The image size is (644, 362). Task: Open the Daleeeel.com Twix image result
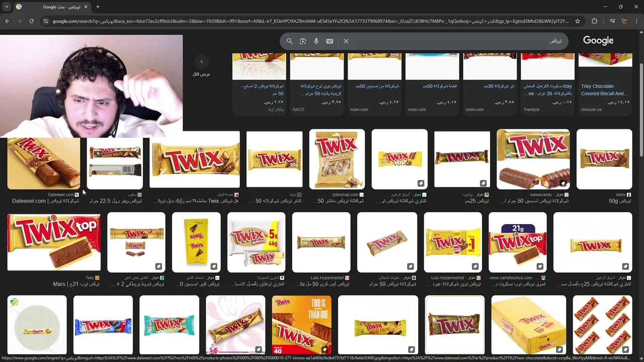tap(44, 163)
